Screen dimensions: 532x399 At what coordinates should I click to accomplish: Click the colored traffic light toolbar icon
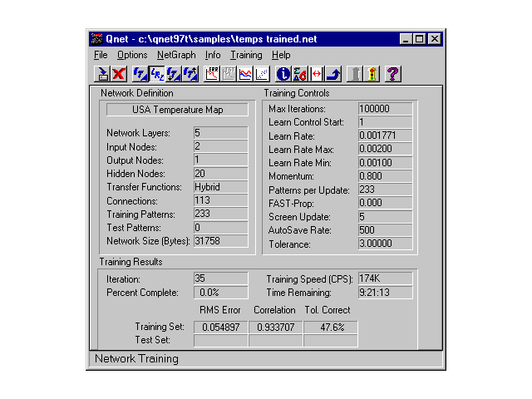click(373, 74)
